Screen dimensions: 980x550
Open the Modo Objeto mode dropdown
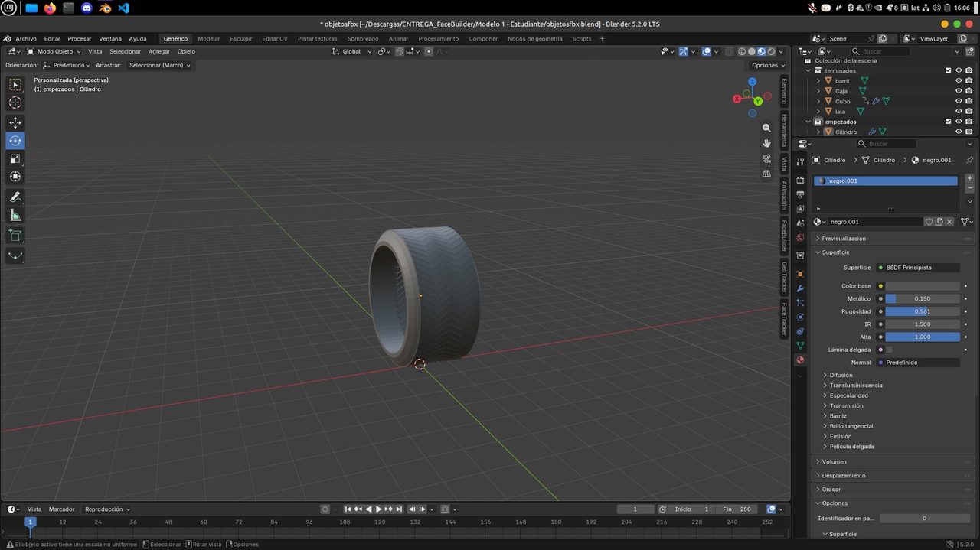tap(54, 51)
